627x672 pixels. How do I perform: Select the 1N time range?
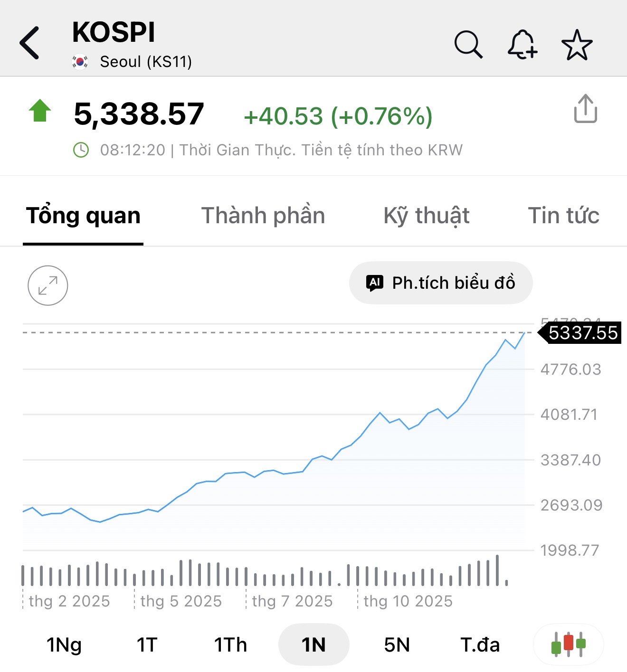[313, 645]
